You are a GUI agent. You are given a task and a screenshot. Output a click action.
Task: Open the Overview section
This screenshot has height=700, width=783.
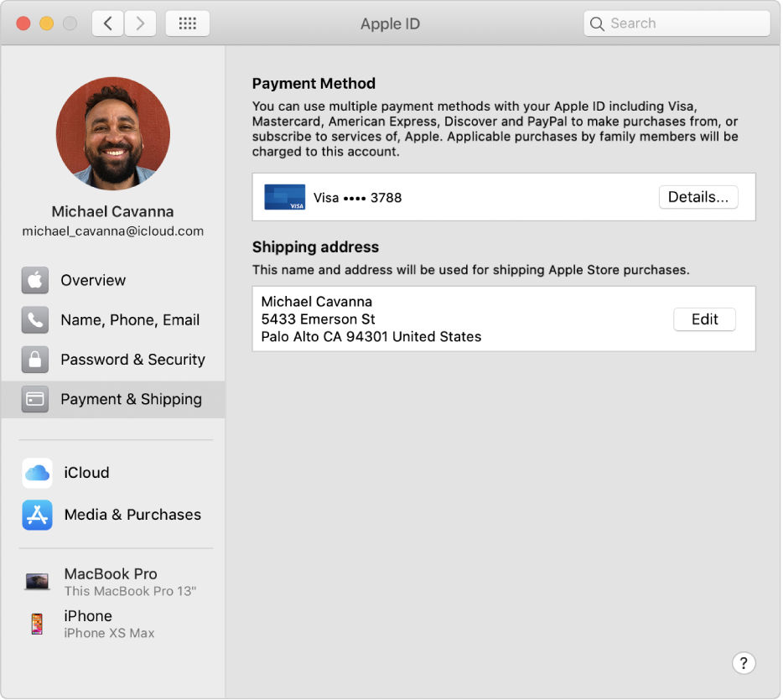(x=113, y=280)
